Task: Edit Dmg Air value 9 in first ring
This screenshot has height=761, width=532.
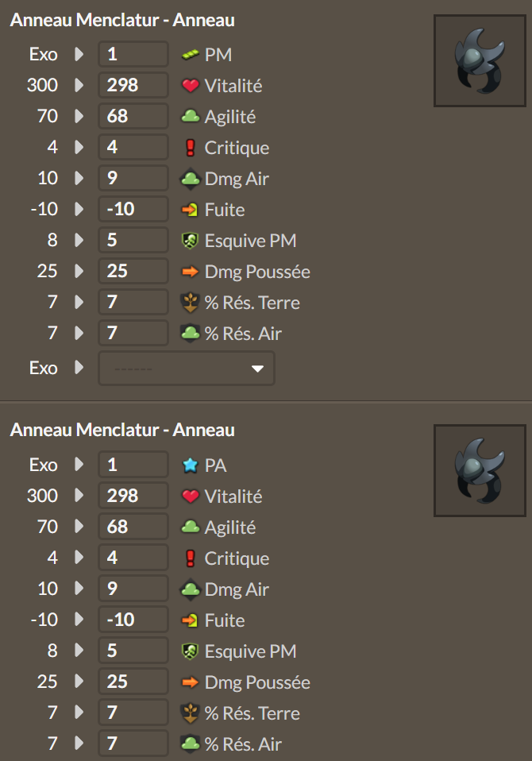Action: [x=133, y=178]
